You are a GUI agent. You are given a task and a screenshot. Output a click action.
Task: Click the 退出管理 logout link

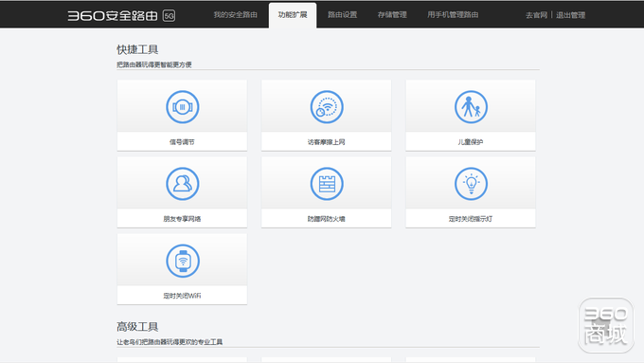pyautogui.click(x=570, y=15)
